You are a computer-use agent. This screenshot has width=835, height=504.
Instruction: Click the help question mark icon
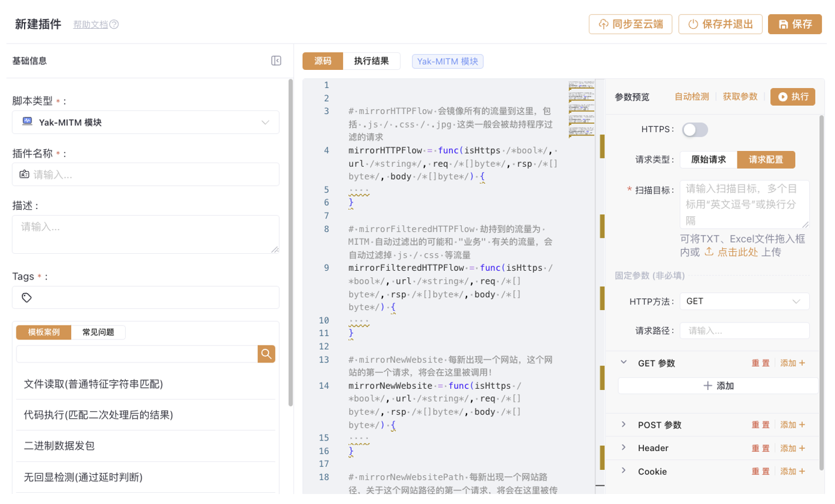(114, 24)
